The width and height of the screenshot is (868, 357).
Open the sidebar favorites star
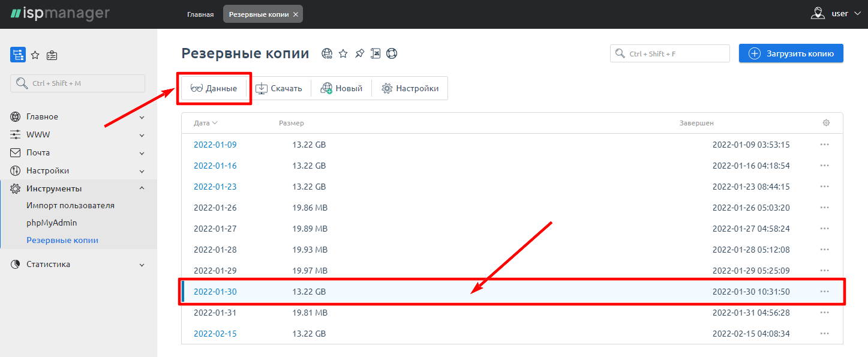[x=35, y=55]
